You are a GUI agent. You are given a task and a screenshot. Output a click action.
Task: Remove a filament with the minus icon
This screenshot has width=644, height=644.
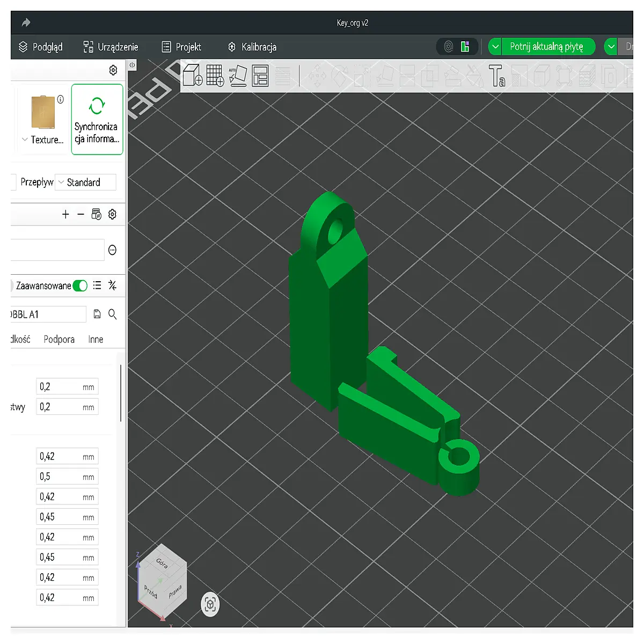point(80,215)
